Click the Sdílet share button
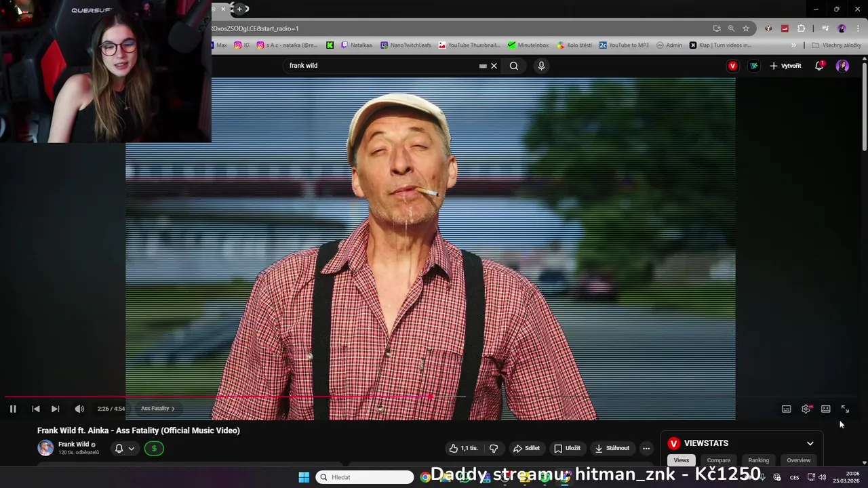 (526, 448)
